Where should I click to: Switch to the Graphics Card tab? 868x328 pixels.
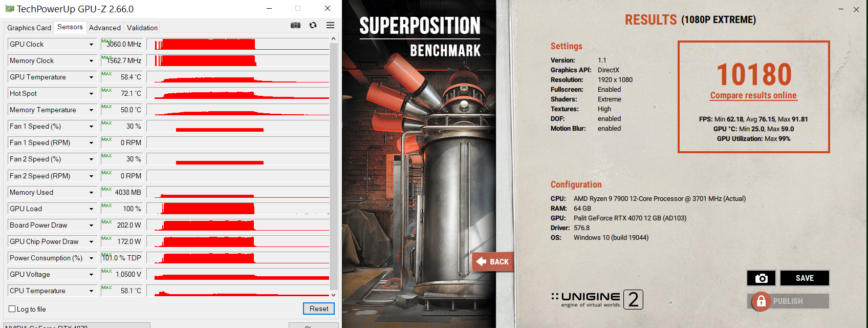click(29, 28)
